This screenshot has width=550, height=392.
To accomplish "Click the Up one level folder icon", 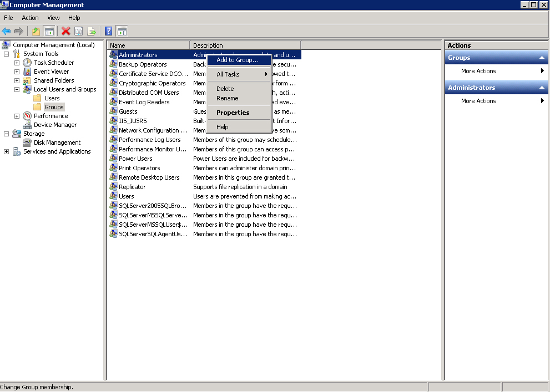I will 36,32.
